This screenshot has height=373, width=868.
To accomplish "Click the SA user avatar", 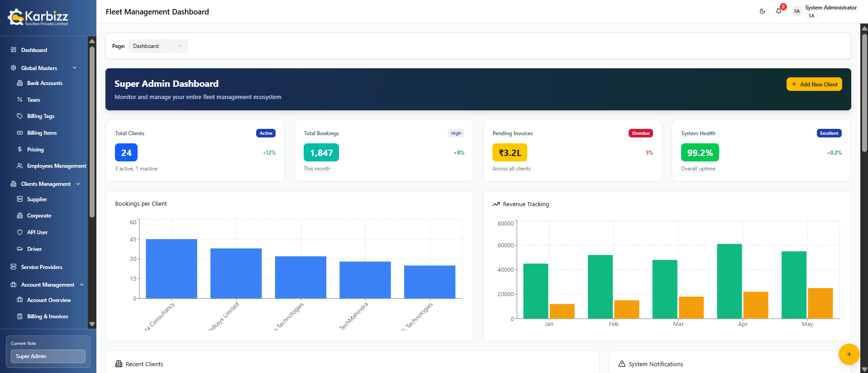I will pos(796,11).
